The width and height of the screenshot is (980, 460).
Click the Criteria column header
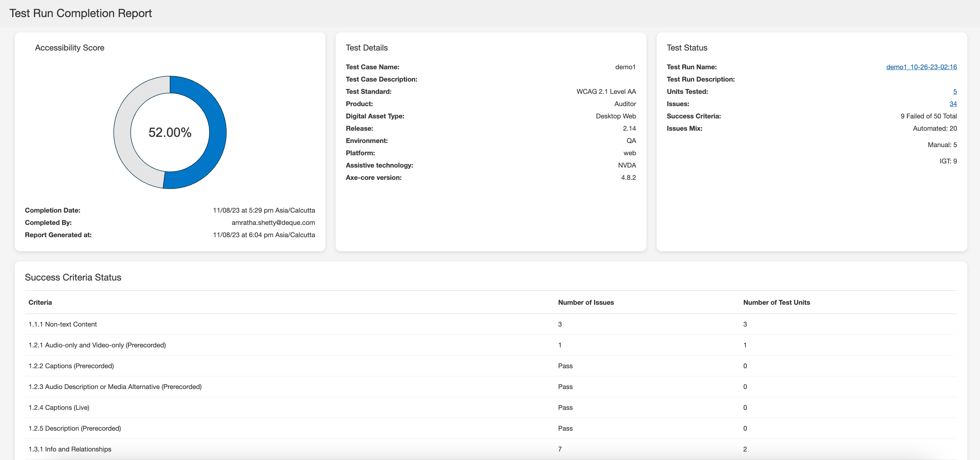(40, 302)
